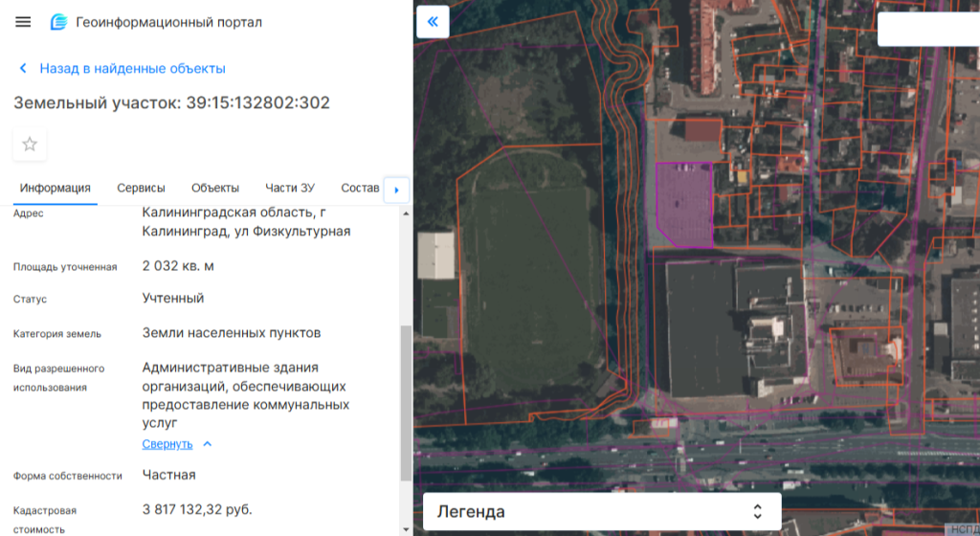This screenshot has height=536, width=980.
Task: Collapse side panel with double-chevron button
Action: tap(433, 22)
